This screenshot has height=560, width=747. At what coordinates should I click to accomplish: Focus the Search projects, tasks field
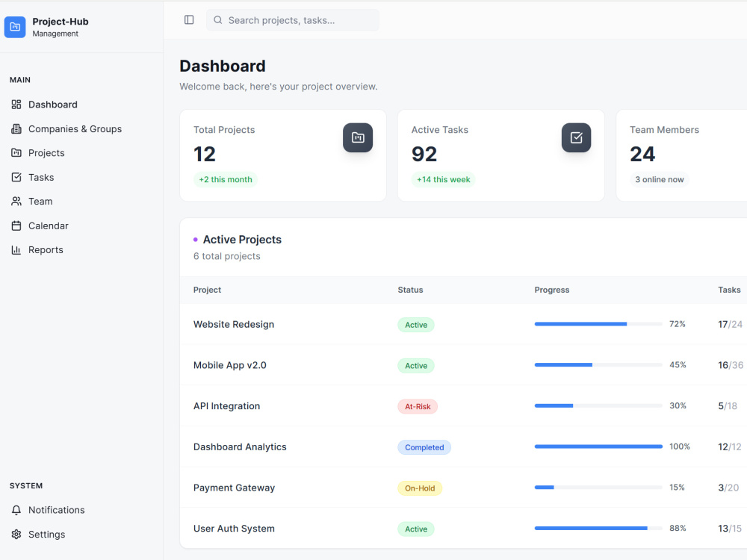pos(293,20)
